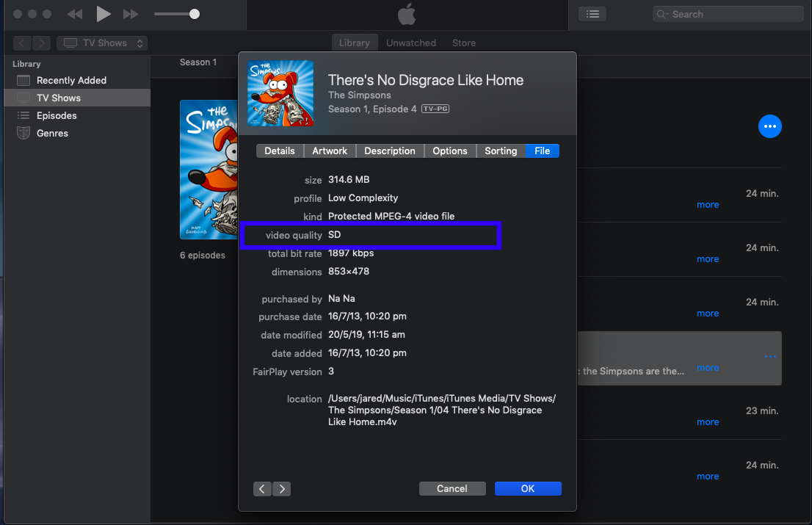The height and width of the screenshot is (525, 812).
Task: Click the video quality value 'SD'
Action: coord(335,234)
